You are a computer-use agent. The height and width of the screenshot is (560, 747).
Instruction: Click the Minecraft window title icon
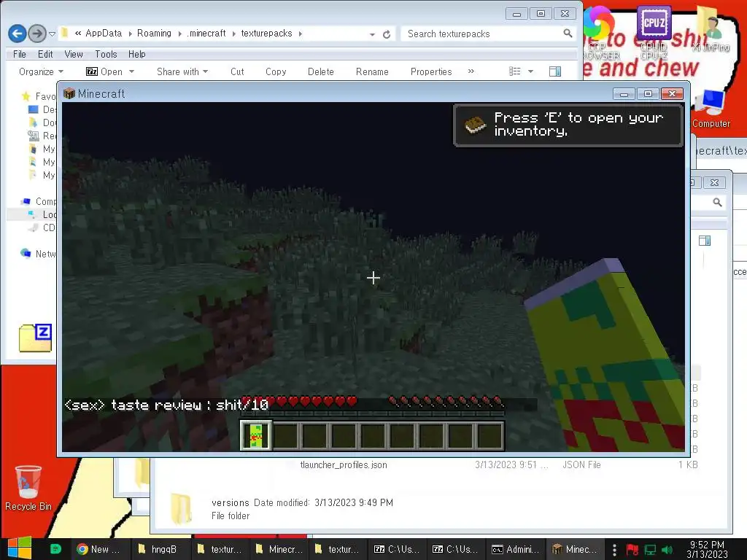pos(69,93)
